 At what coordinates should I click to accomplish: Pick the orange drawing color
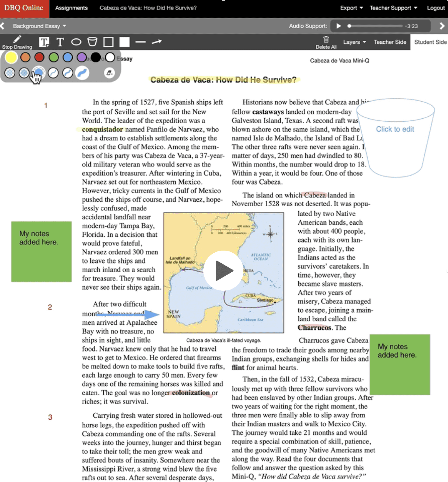[x=25, y=57]
